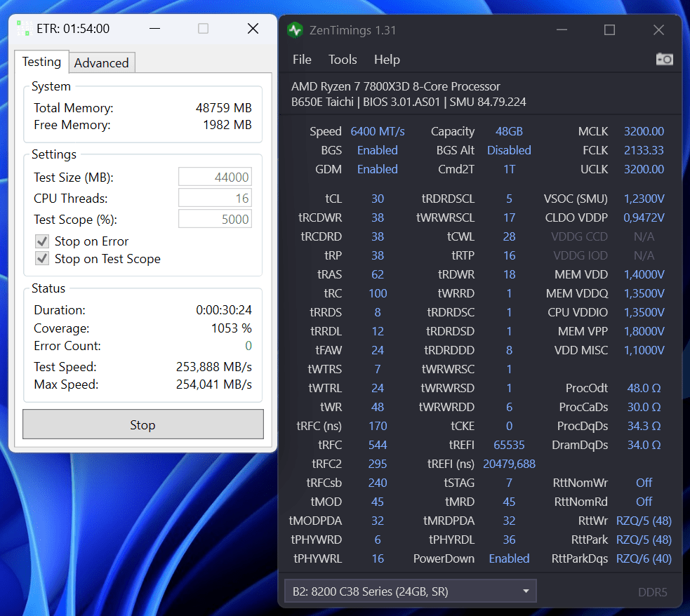
Task: Switch to the Testing tab
Action: (42, 62)
